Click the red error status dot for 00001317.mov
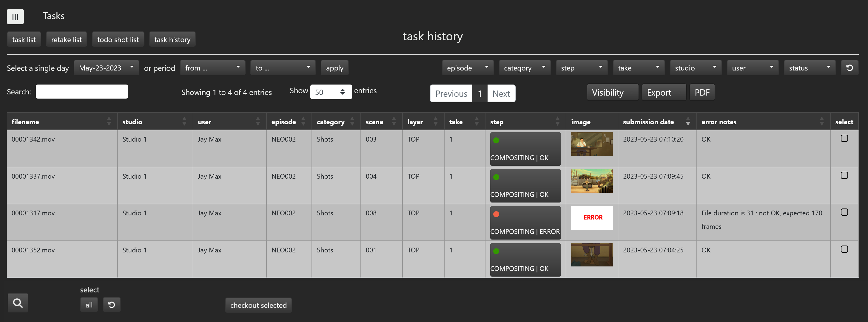Image resolution: width=868 pixels, height=322 pixels. click(x=496, y=214)
